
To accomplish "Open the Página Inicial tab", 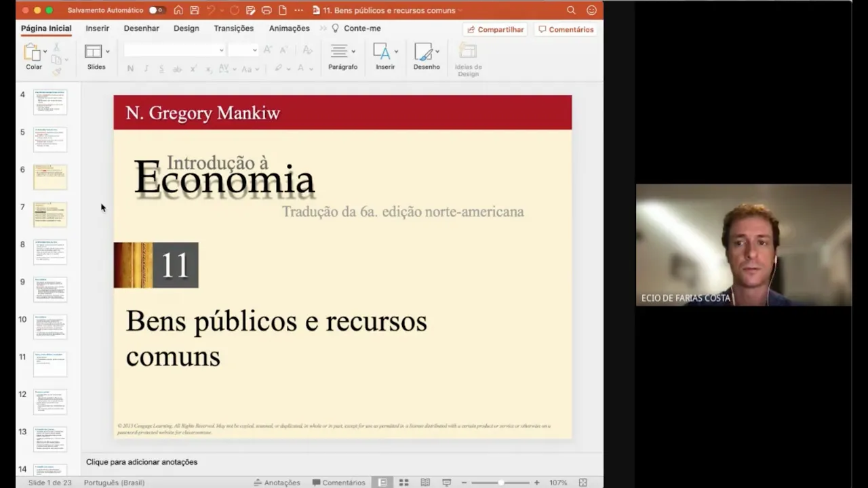I will (46, 28).
